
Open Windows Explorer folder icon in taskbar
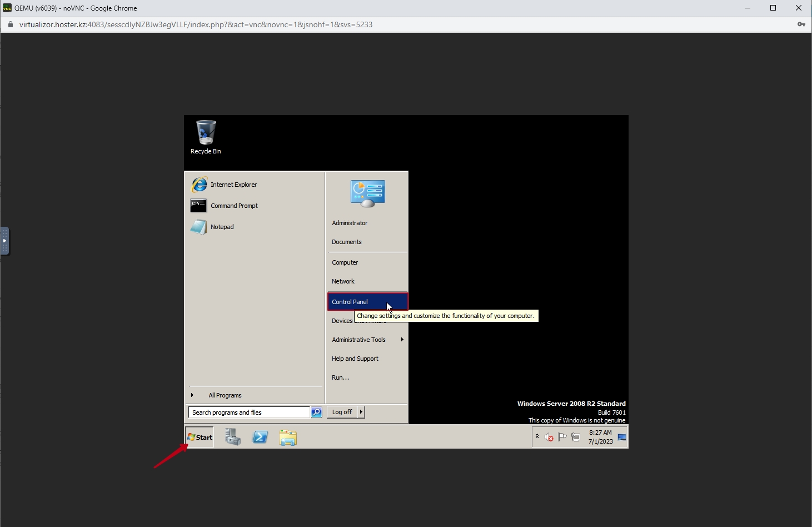[x=288, y=437]
